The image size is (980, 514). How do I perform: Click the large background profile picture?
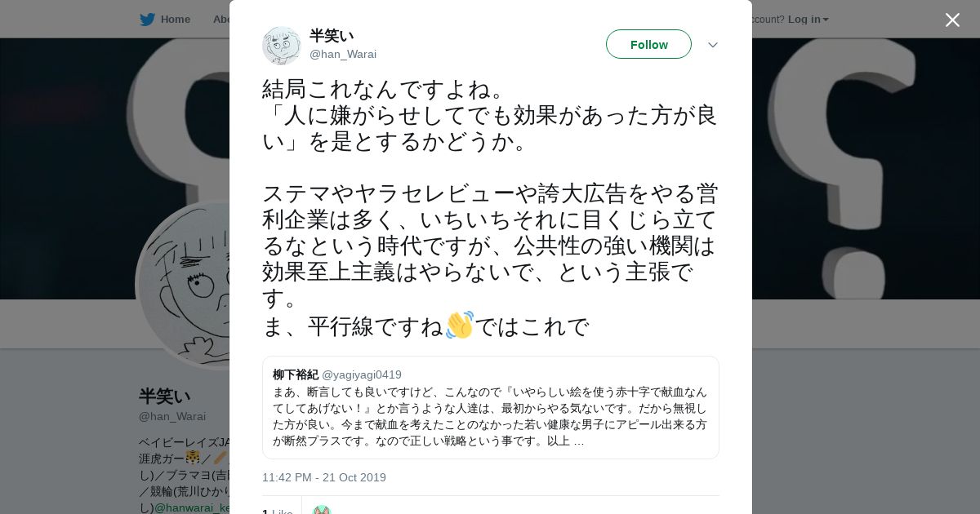pos(184,286)
